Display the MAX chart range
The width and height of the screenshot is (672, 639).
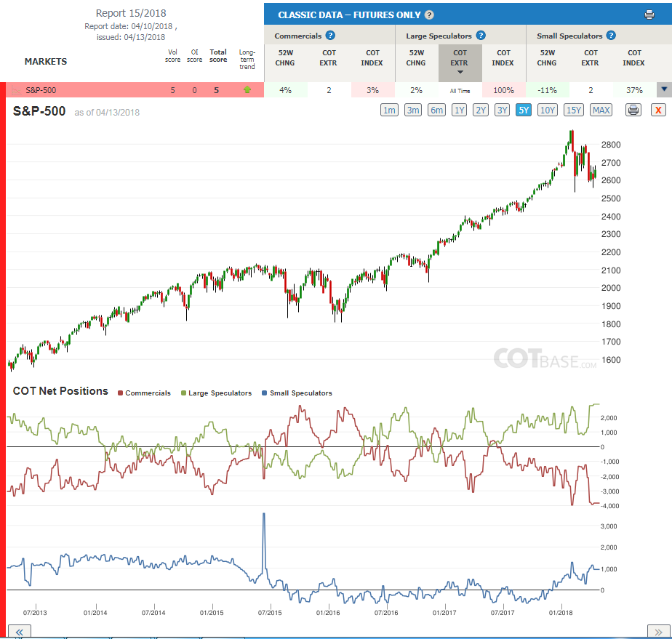(601, 110)
